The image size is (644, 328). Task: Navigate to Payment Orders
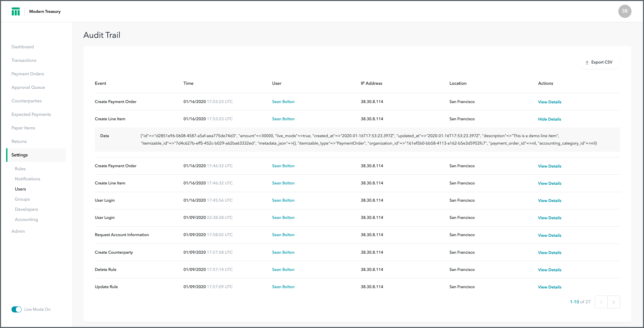coord(27,74)
